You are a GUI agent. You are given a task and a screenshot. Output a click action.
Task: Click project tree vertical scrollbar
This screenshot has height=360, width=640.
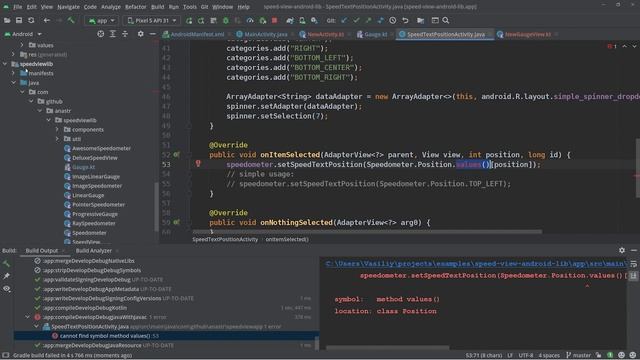pyautogui.click(x=156, y=206)
